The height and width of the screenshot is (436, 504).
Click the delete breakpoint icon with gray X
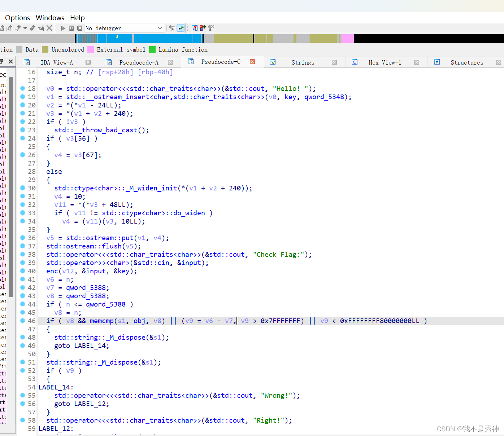(x=211, y=28)
